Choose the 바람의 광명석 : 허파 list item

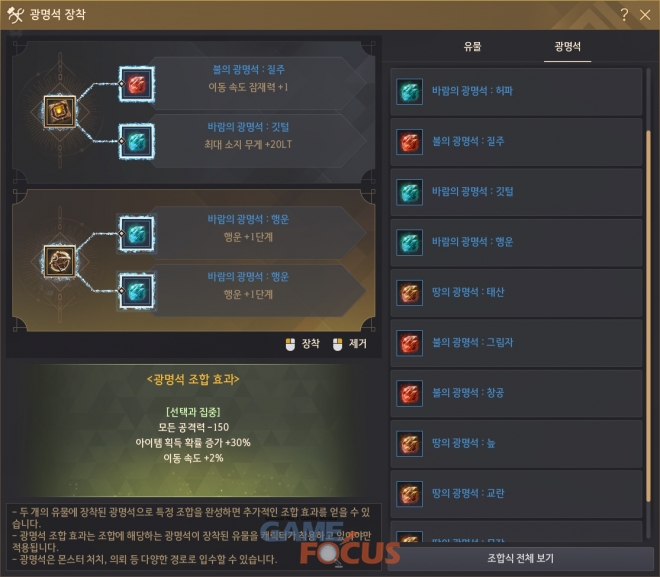point(516,91)
